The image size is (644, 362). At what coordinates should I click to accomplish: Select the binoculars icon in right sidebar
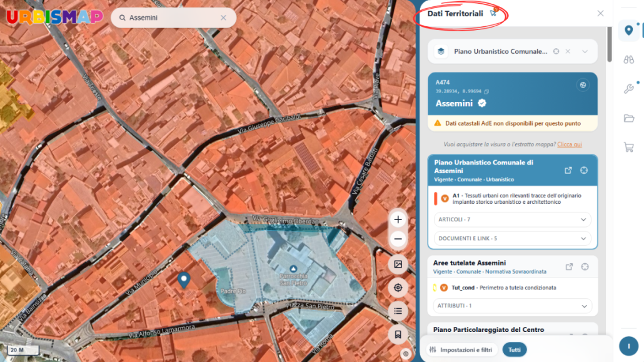(x=628, y=59)
